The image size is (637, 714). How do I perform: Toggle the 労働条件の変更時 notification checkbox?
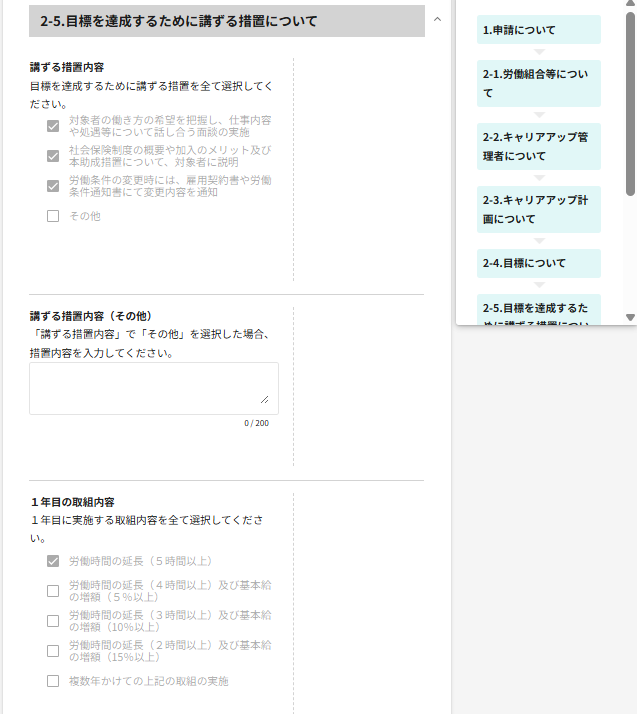tap(53, 186)
